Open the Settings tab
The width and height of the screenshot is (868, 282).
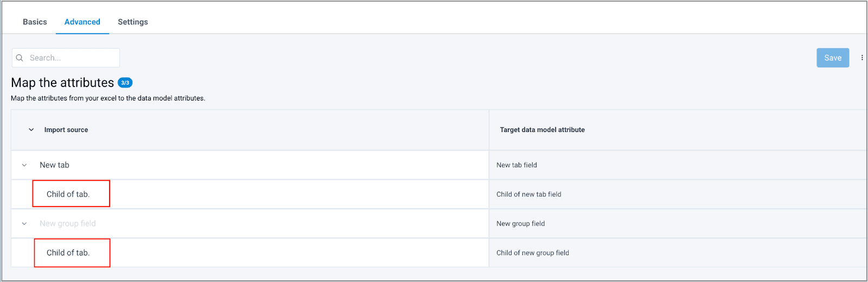(133, 22)
